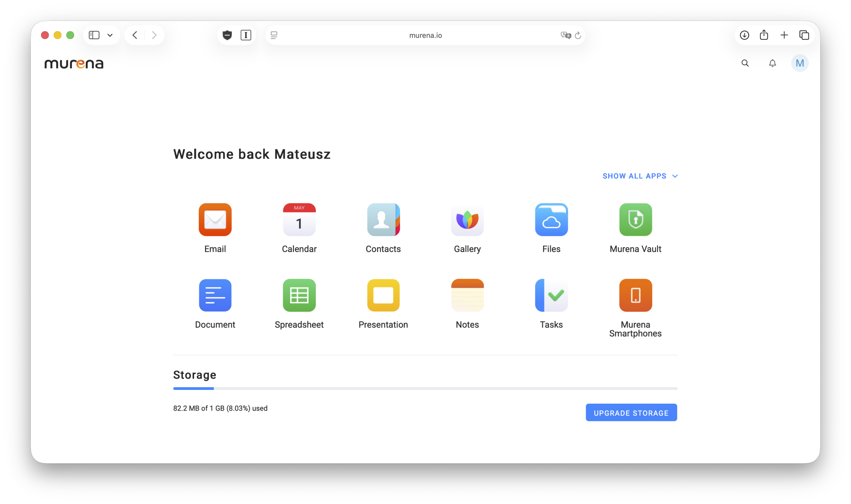Open the Files cloud folder icon
This screenshot has height=504, width=851.
(x=551, y=219)
